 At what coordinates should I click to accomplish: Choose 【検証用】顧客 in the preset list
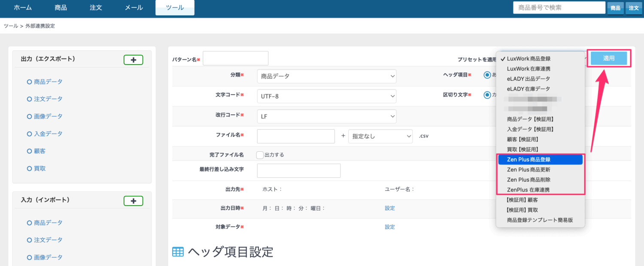point(541,200)
